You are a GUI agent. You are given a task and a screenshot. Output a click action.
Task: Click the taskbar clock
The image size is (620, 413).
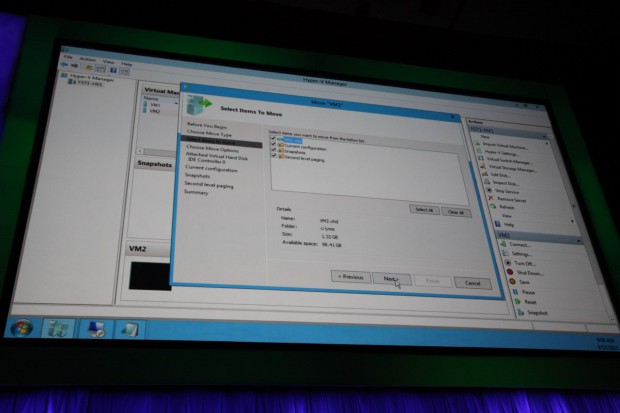tap(606, 344)
